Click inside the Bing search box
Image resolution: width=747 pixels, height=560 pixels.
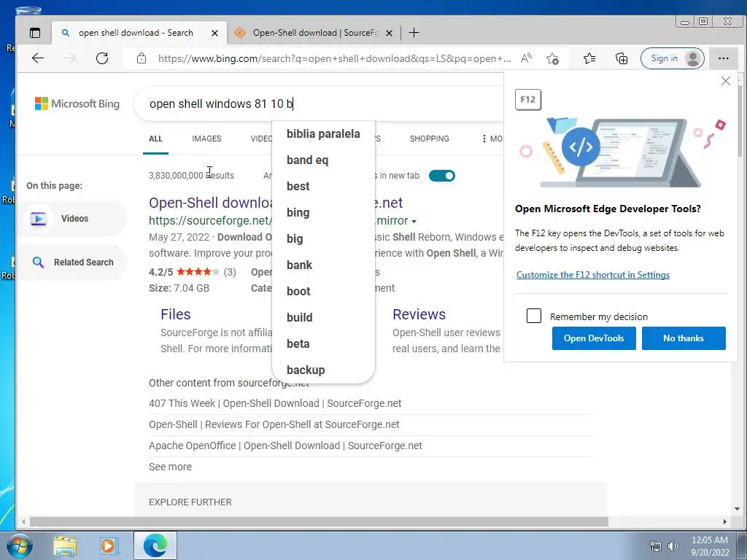point(320,104)
